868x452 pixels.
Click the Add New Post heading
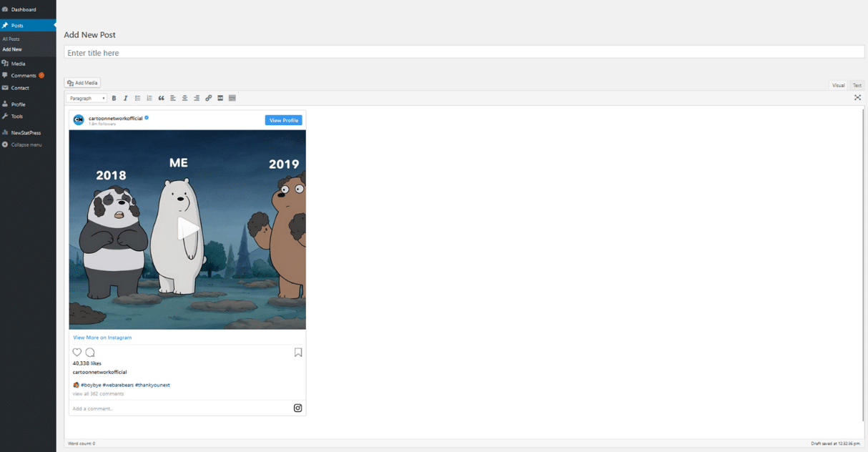coord(89,34)
